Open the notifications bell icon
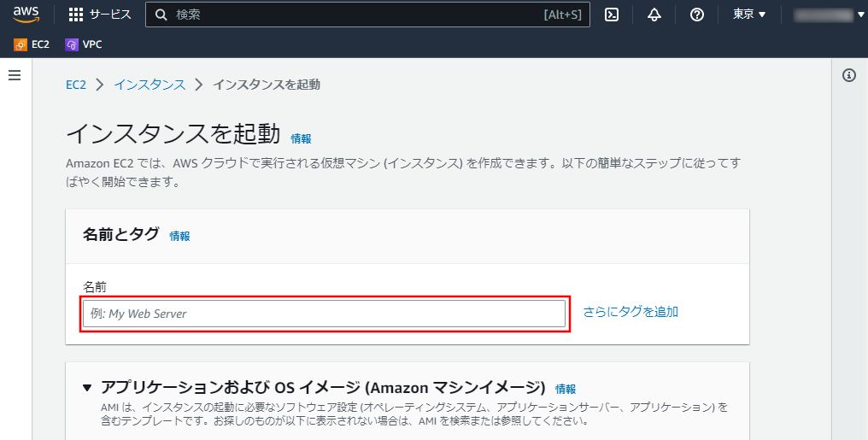This screenshot has width=868, height=440. point(654,15)
